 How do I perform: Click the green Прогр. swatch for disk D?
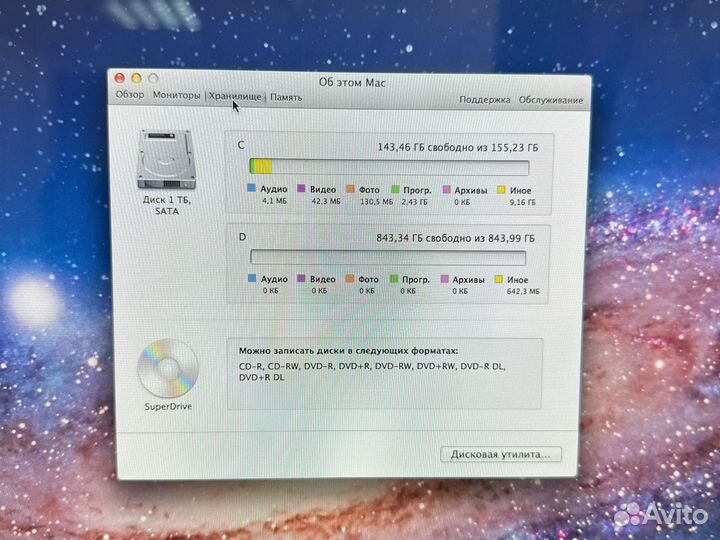(x=394, y=279)
